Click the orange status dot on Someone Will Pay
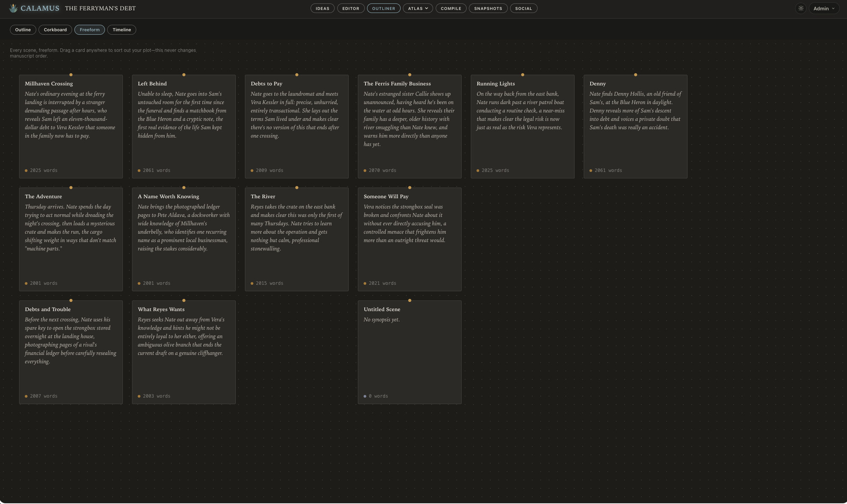Screen dimensions: 847x504 [365, 284]
